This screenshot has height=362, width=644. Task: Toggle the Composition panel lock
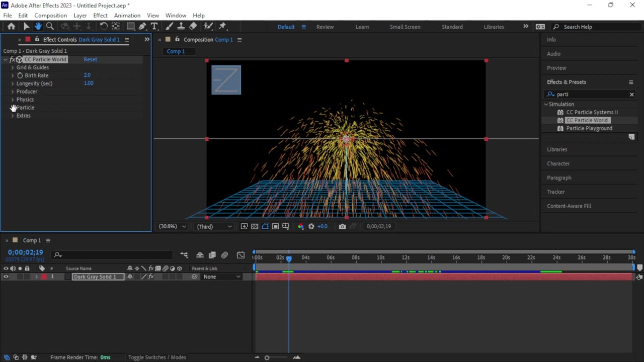coord(178,39)
